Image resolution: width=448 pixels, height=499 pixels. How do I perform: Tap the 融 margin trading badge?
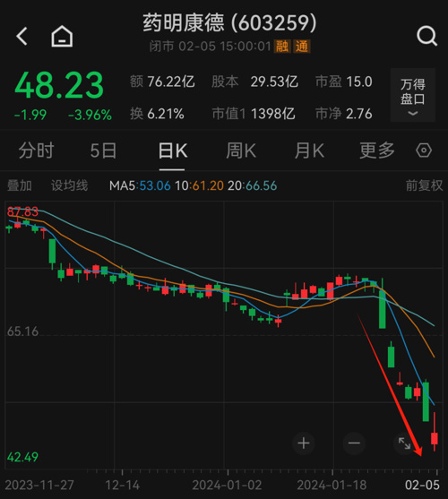point(282,47)
